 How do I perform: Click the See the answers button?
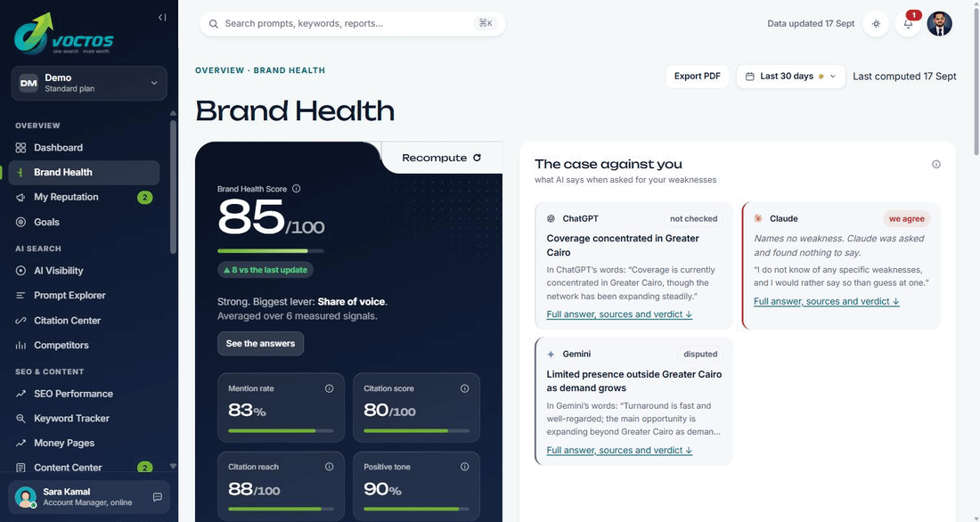(x=261, y=344)
